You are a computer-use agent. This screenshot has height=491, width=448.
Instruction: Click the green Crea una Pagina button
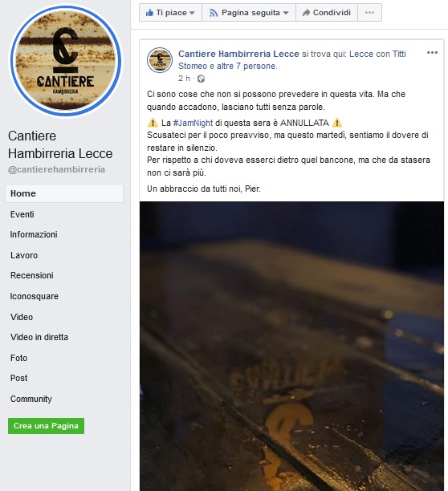(x=46, y=426)
